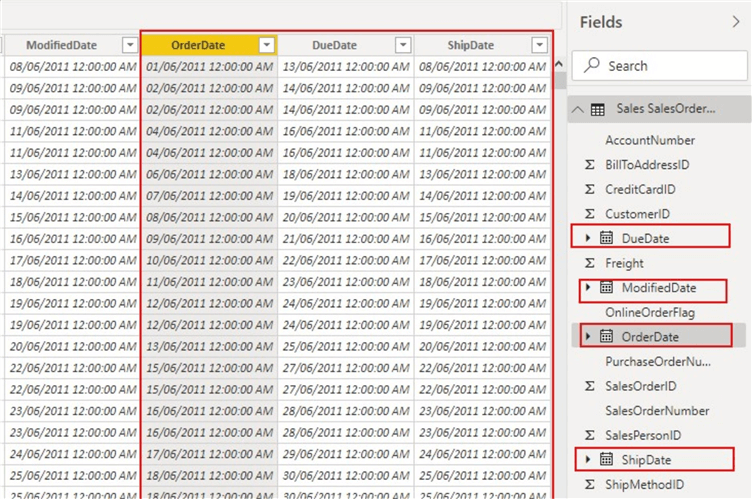Select the OrderDate field in Fields
This screenshot has height=499, width=752.
[x=650, y=337]
